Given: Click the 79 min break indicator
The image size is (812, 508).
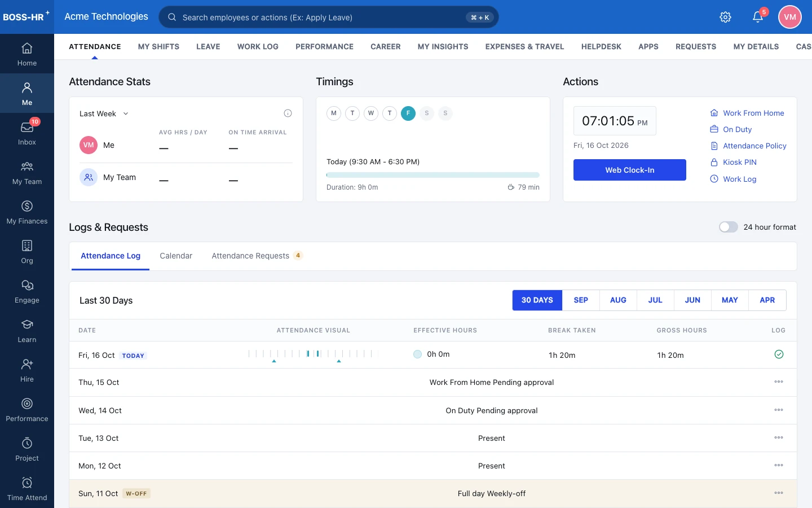Looking at the screenshot, I should tap(523, 187).
